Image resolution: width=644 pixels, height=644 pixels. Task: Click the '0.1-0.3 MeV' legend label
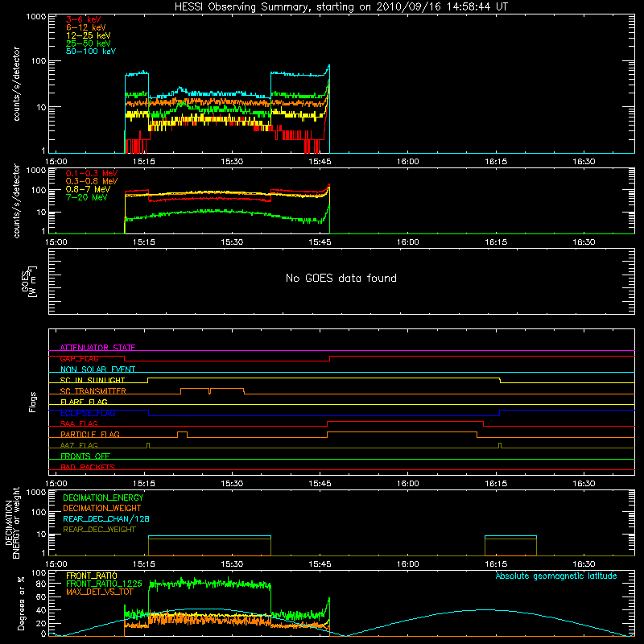click(92, 173)
